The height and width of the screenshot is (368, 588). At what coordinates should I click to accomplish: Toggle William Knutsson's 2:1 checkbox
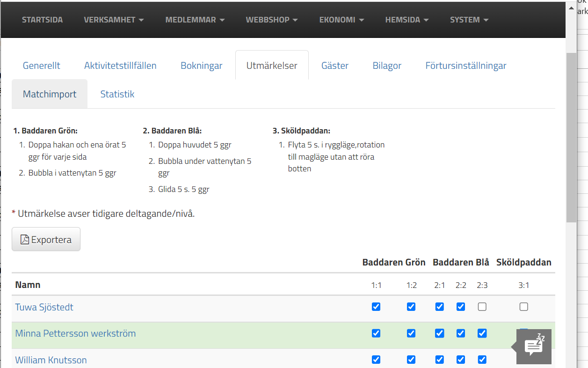pos(440,360)
